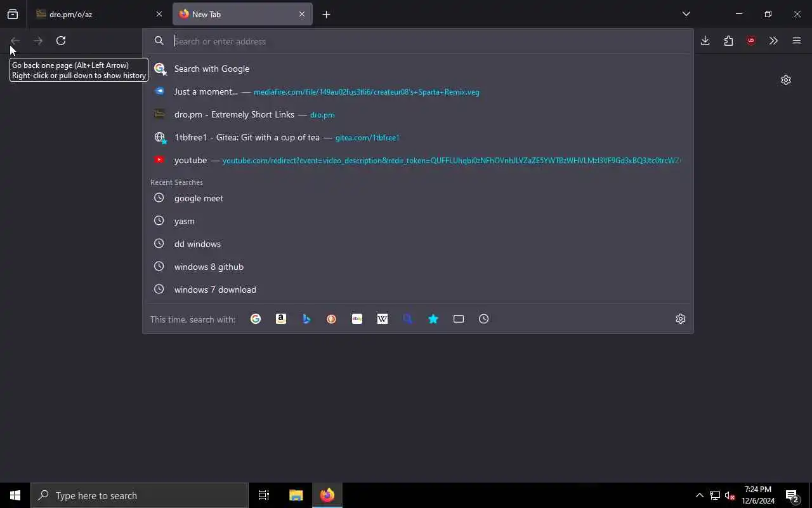Open the mediafire Just a moment suggestion
Image resolution: width=812 pixels, height=508 pixels.
[418, 91]
